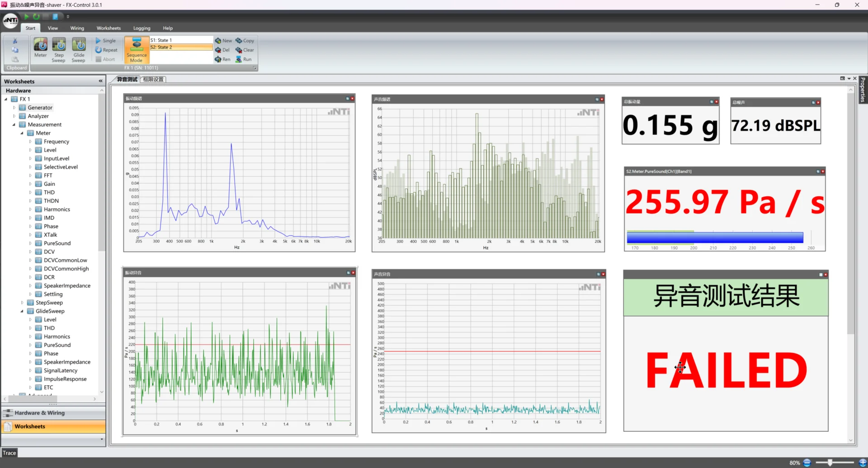Select the Meter measurement mode icon
Screen dimensions: 868x468
click(40, 45)
